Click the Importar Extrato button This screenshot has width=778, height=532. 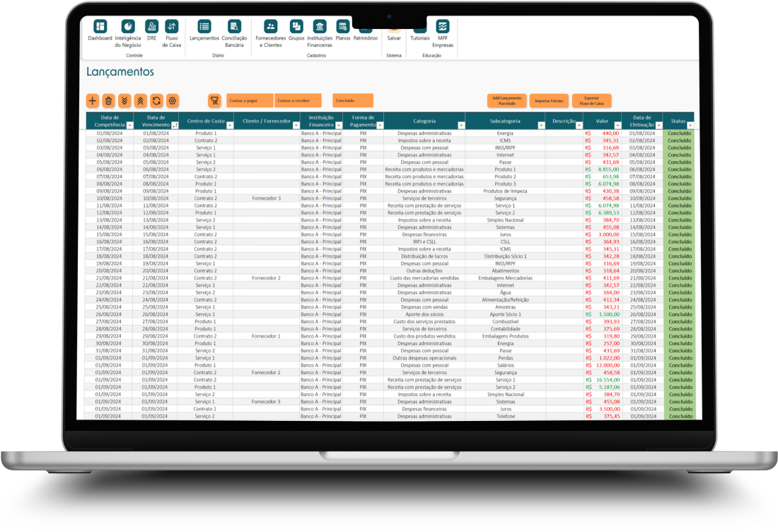pos(548,100)
